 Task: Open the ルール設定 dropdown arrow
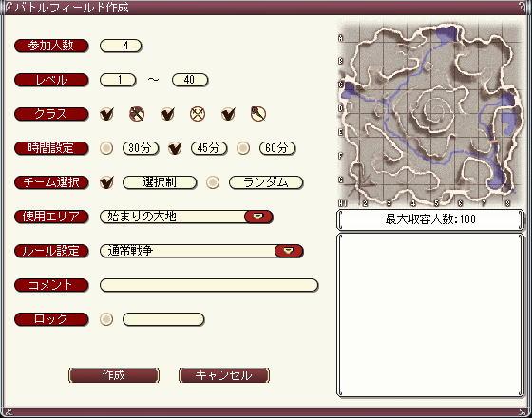289,251
